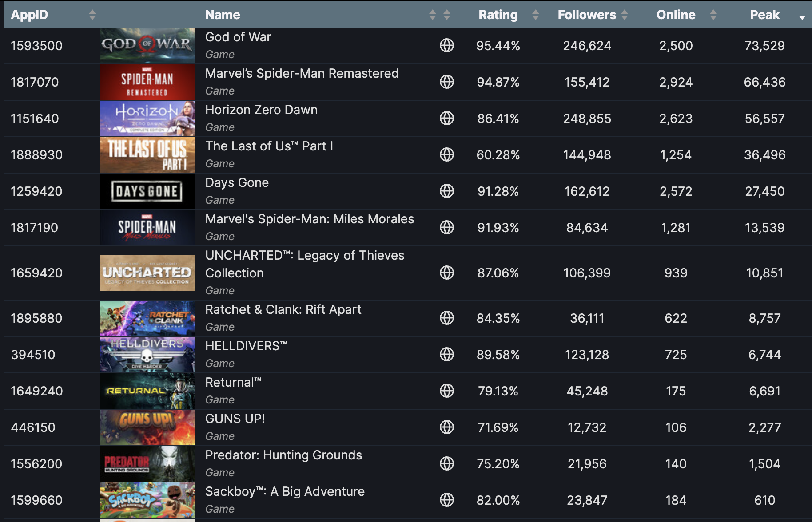Click the Spider-Man Miles Morales thumbnail image
Screen dimensions: 812x522
pyautogui.click(x=147, y=227)
